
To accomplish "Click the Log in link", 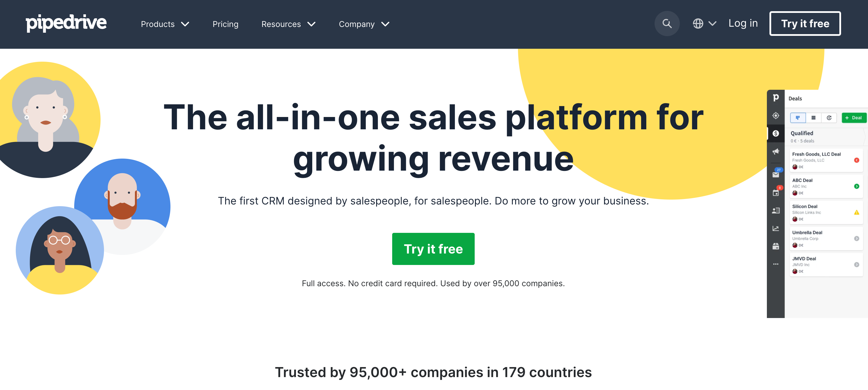I will coord(743,23).
